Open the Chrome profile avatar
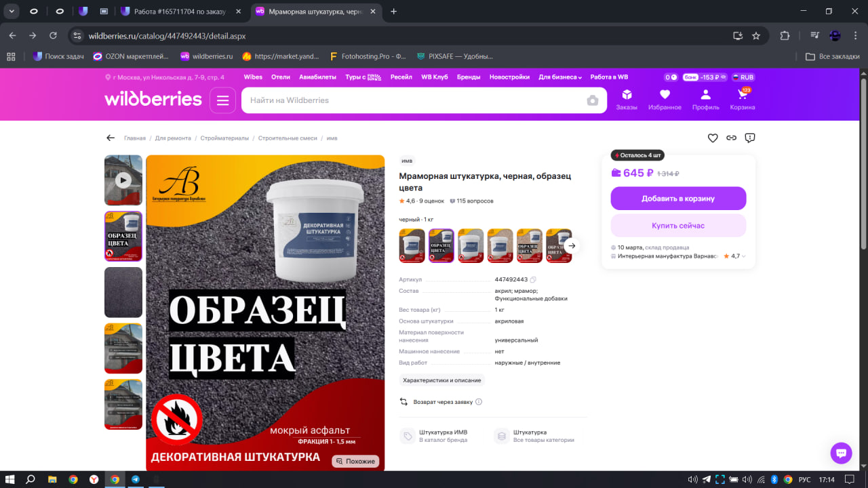 pyautogui.click(x=835, y=35)
